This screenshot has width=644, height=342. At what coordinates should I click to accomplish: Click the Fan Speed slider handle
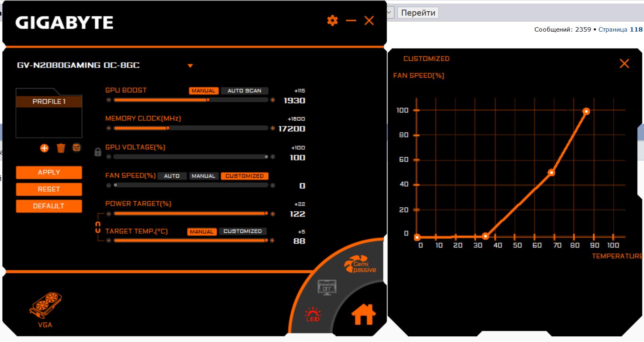pos(116,185)
